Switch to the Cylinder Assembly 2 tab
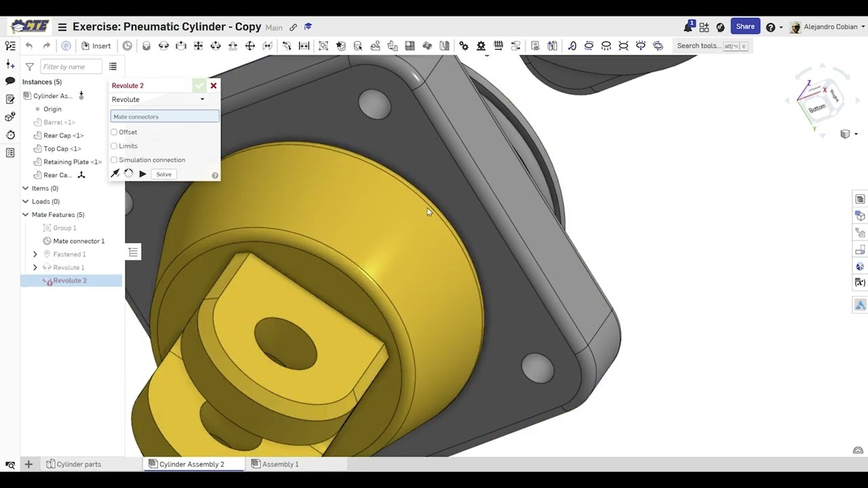 (x=192, y=464)
